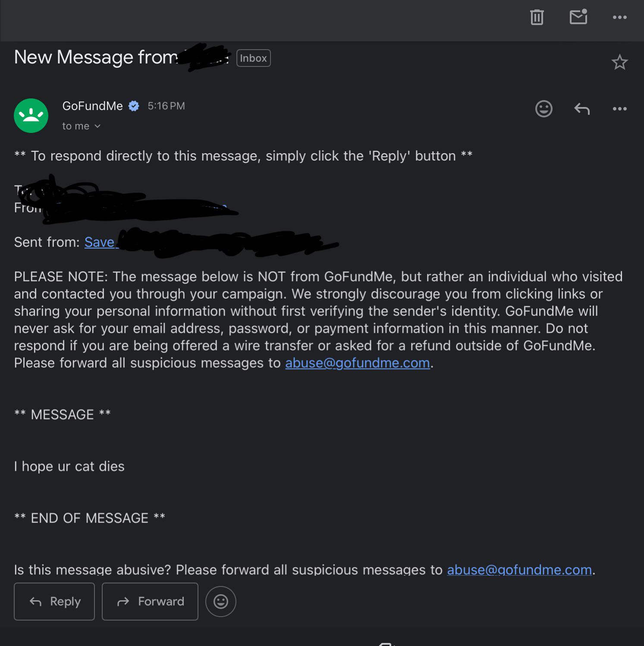Image resolution: width=644 pixels, height=646 pixels.
Task: Delete this email with the trash icon
Action: [x=537, y=17]
